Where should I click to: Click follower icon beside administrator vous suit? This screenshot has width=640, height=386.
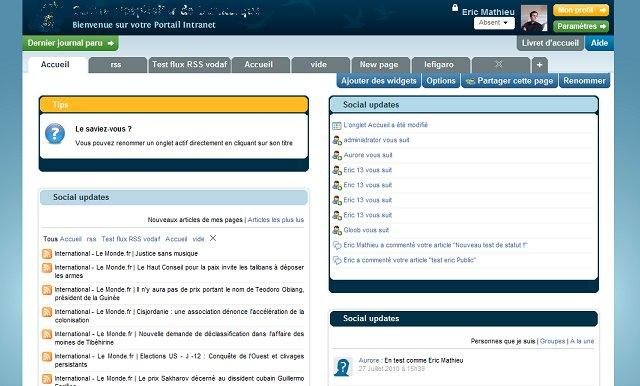(337, 140)
